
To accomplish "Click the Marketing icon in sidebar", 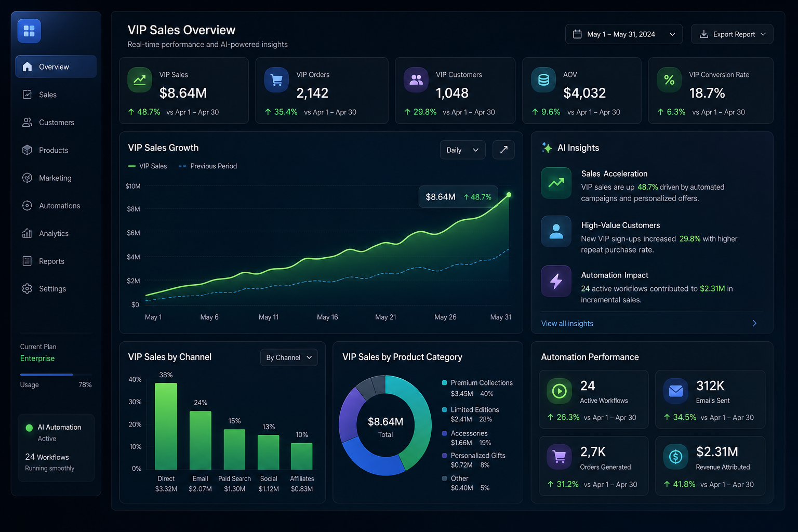I will pyautogui.click(x=27, y=178).
